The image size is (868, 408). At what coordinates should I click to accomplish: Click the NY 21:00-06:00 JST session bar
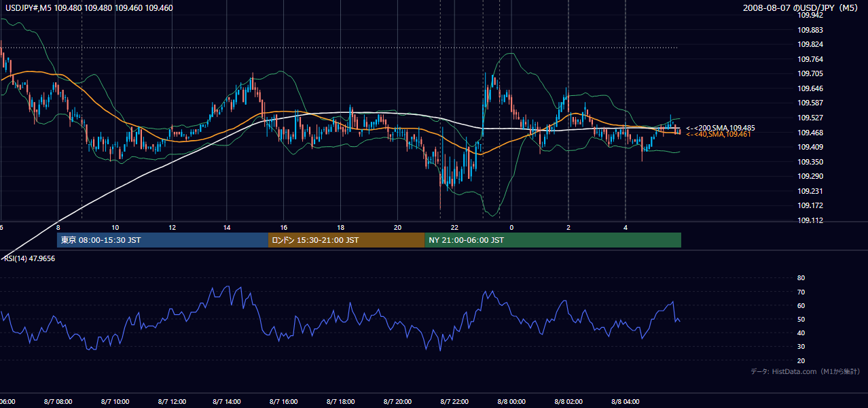553,240
